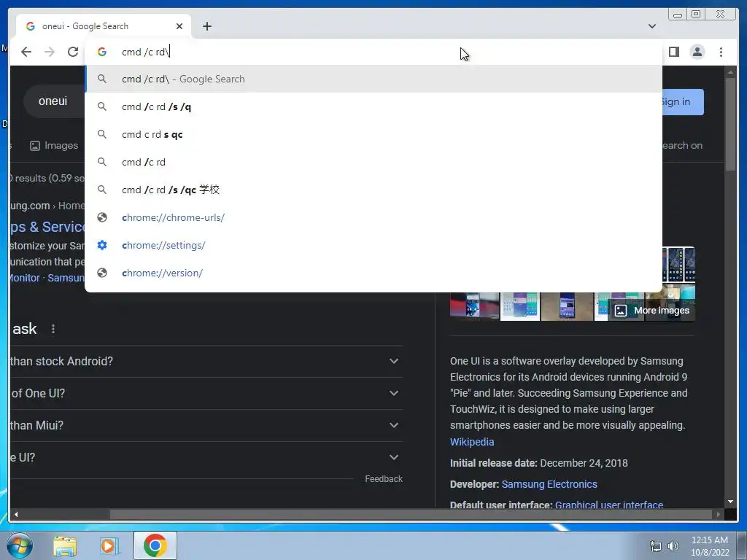This screenshot has width=747, height=560.
Task: Click the Google icon in the address bar
Action: pyautogui.click(x=102, y=52)
